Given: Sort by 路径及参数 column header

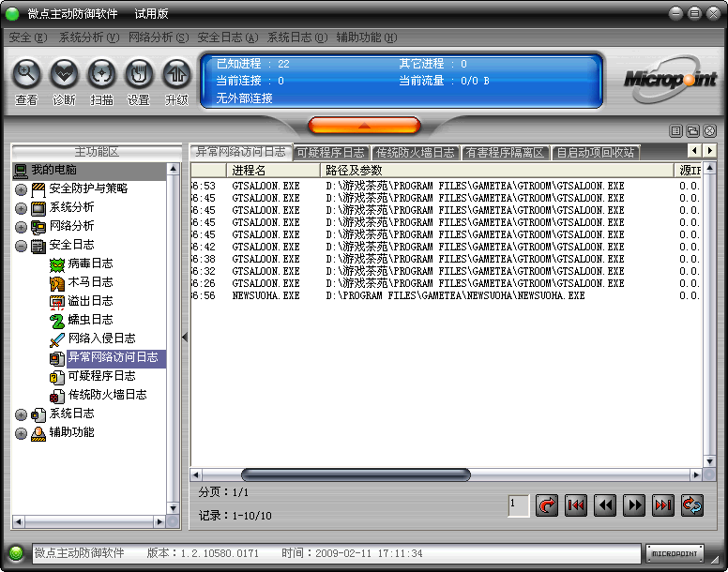Looking at the screenshot, I should coord(497,171).
